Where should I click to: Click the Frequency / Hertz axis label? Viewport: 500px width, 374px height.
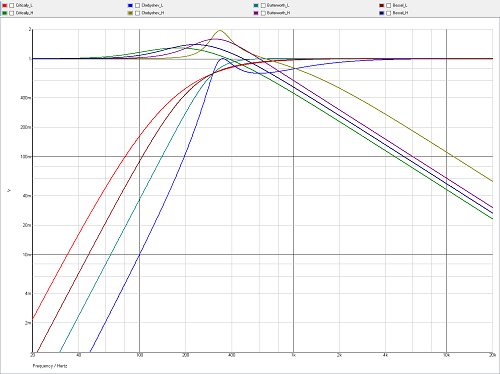(x=50, y=366)
